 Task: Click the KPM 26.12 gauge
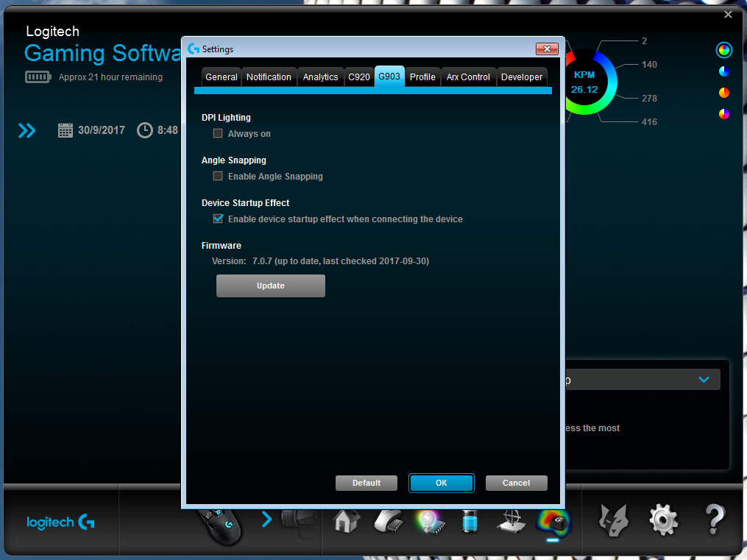tap(585, 82)
